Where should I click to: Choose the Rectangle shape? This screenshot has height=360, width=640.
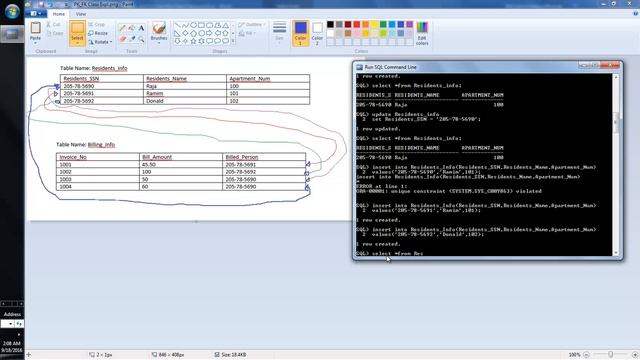click(x=201, y=25)
